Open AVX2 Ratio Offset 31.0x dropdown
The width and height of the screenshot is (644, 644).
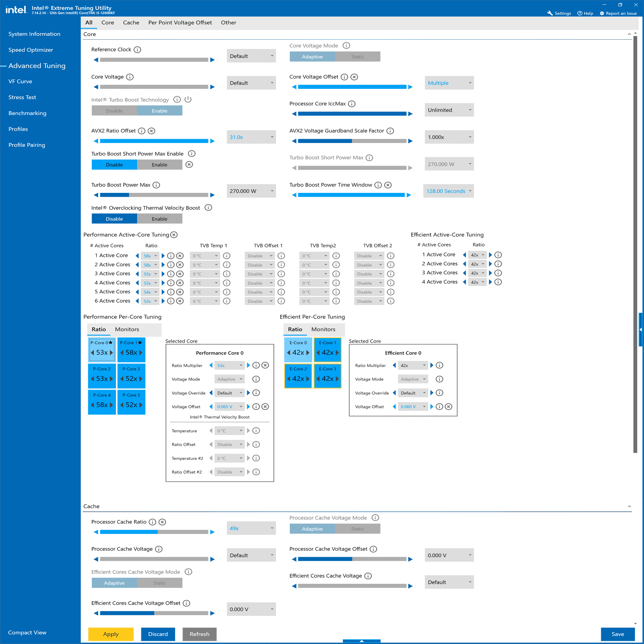(x=251, y=137)
